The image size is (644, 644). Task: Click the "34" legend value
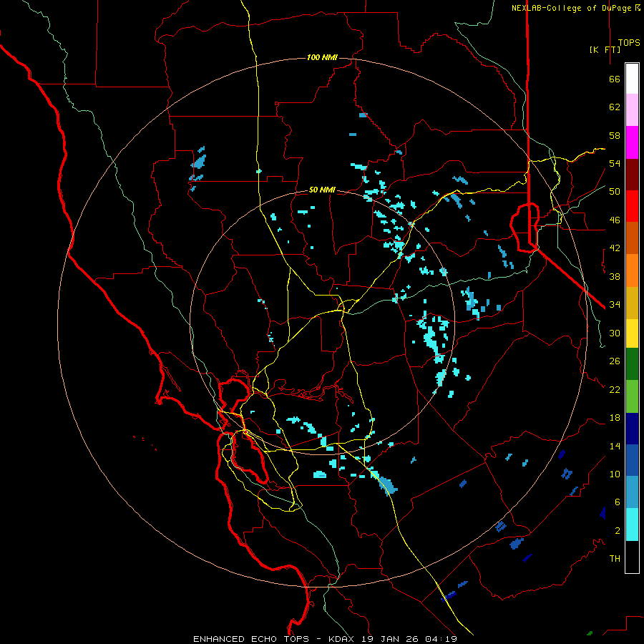615,305
